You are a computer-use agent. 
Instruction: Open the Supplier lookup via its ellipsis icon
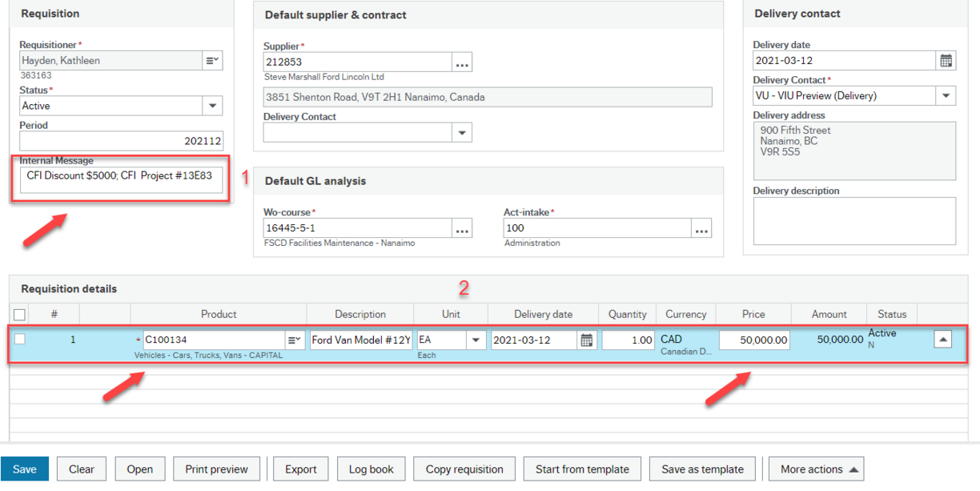pos(462,62)
